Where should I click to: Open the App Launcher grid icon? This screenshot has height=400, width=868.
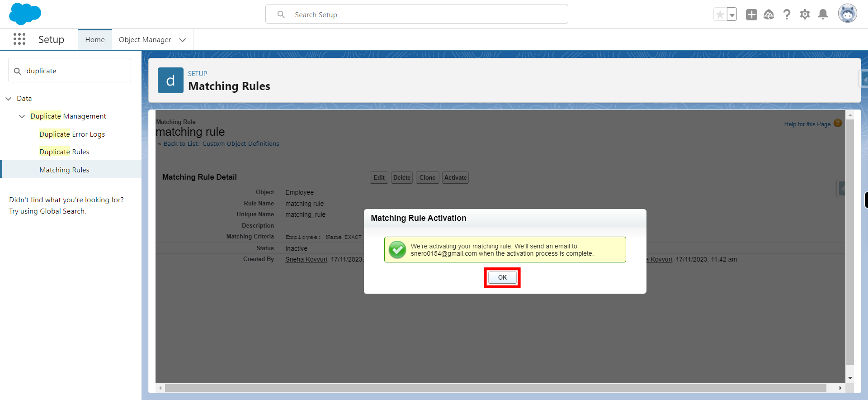point(19,39)
